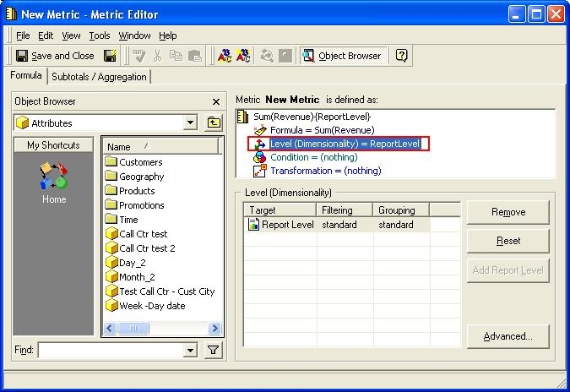
Task: Click the Advanced... button
Action: pos(508,336)
